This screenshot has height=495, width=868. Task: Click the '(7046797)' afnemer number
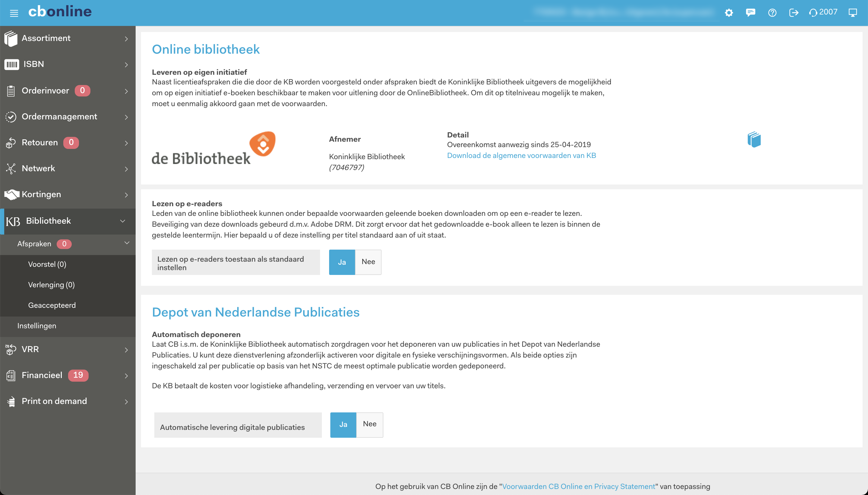pos(346,168)
